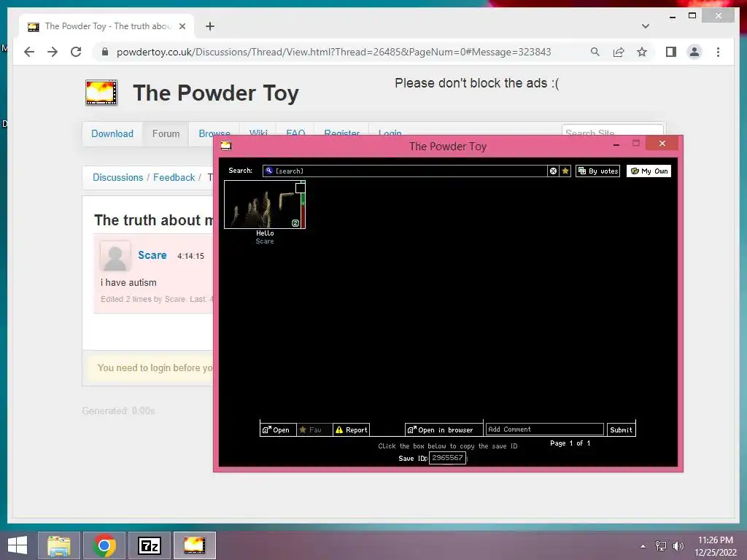Click the Fav button

click(314, 429)
